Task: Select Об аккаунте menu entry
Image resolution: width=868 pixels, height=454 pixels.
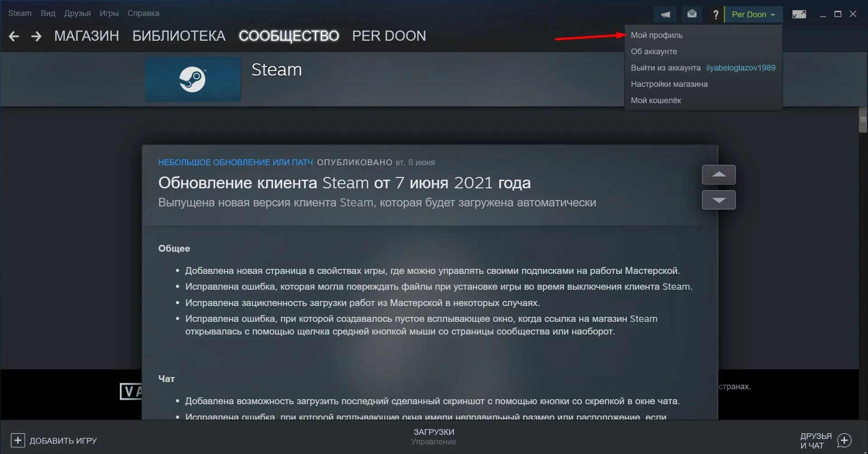Action: pos(703,52)
